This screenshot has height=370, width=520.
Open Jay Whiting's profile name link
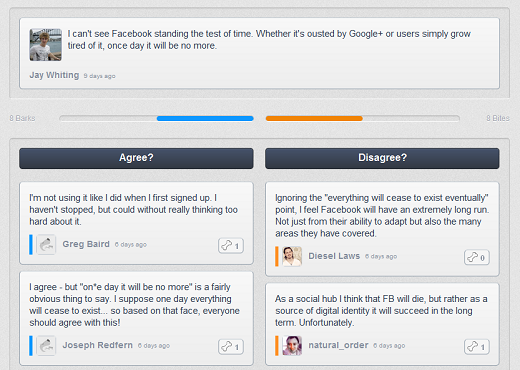54,75
